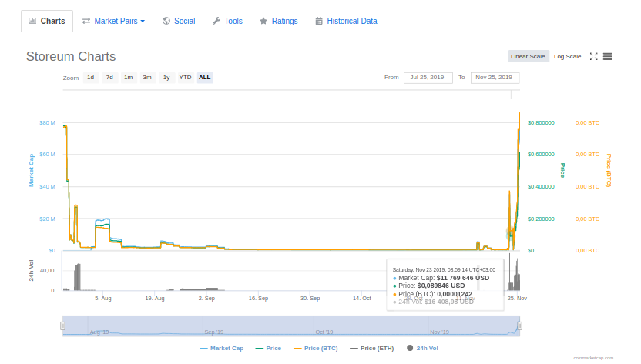Toggle Price series in legend
641x364 pixels.
pos(268,349)
